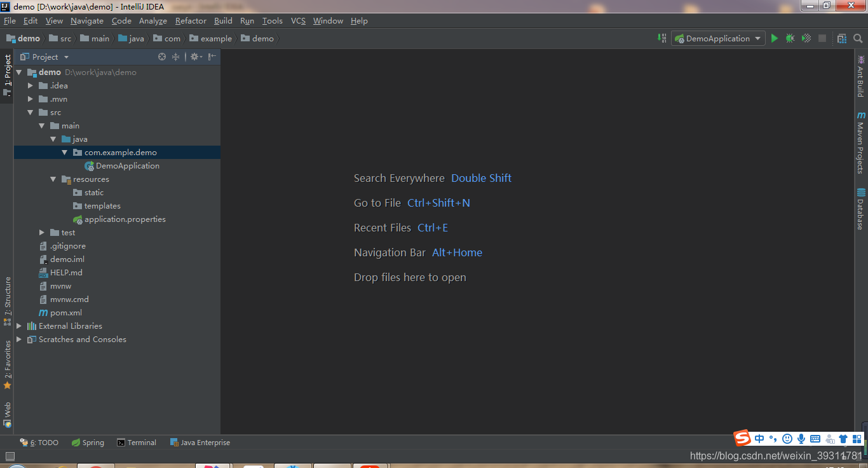868x468 pixels.
Task: Click Collapse All icon in Project panel
Action: pos(176,57)
